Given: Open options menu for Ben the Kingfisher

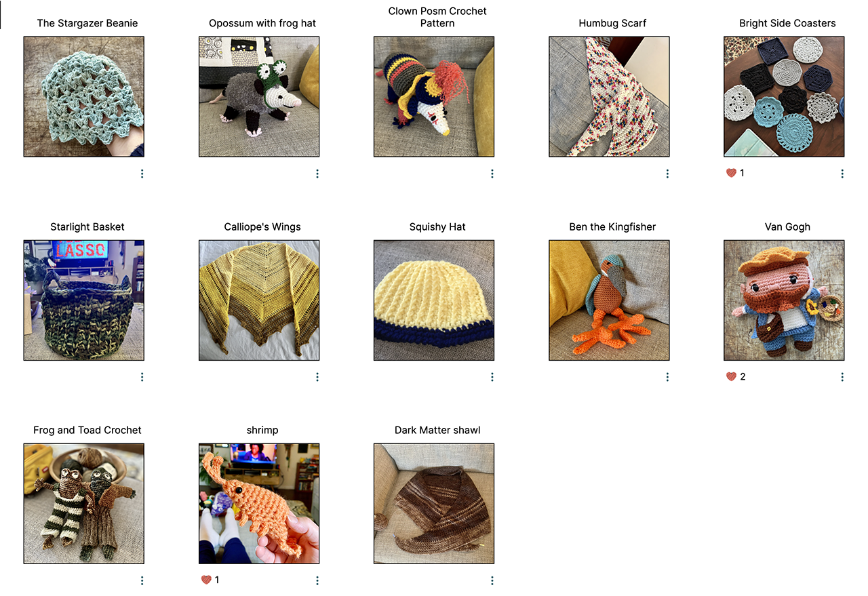Looking at the screenshot, I should 667,377.
